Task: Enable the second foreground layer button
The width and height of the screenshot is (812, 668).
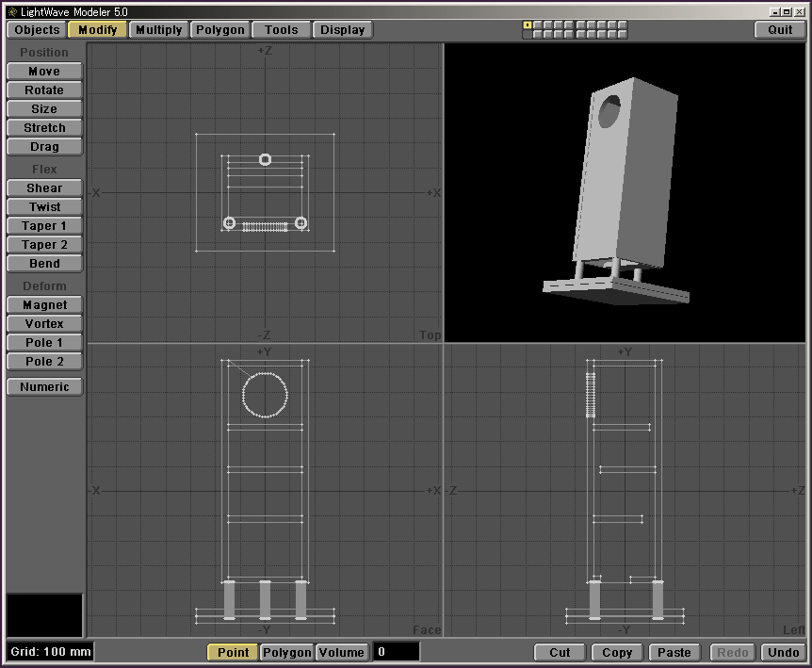Action: pyautogui.click(x=538, y=25)
